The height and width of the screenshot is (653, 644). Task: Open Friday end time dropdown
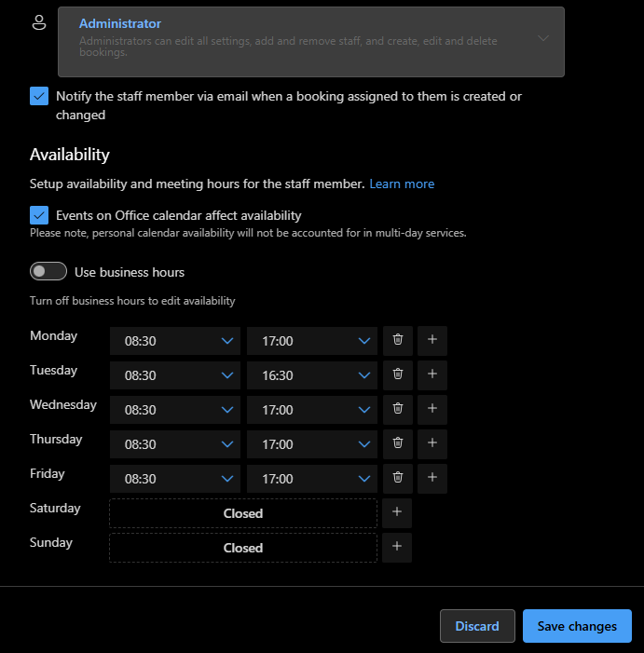312,480
